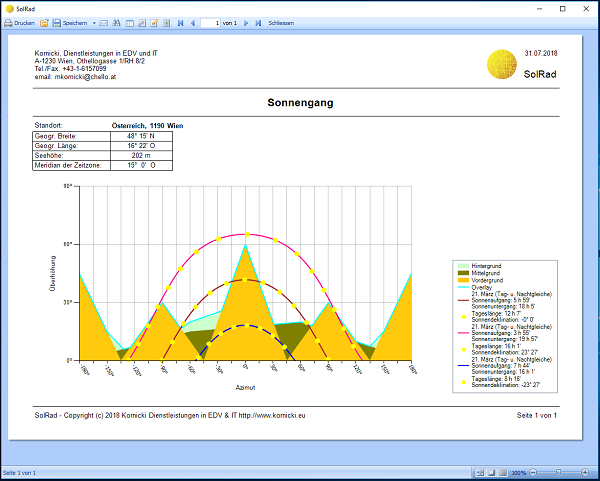The height and width of the screenshot is (481, 600).
Task: Click the open folder icon
Action: point(44,22)
